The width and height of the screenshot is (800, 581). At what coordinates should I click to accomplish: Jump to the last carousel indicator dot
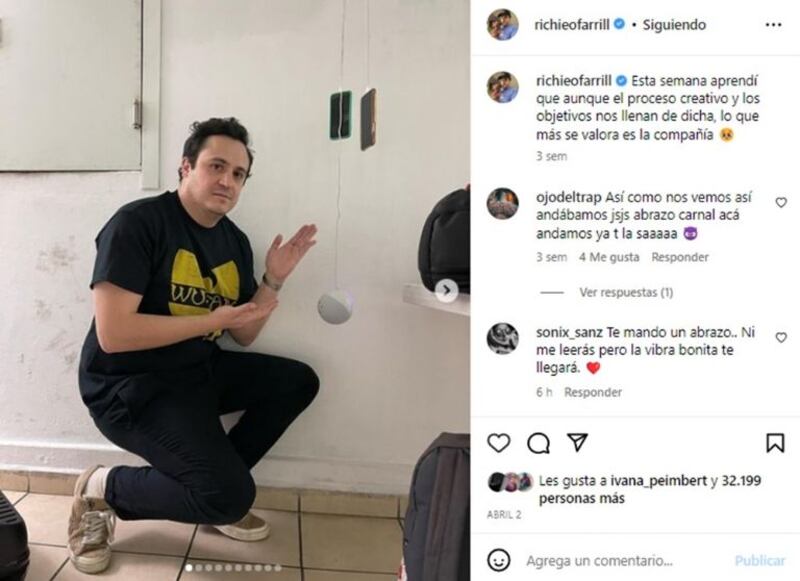click(x=278, y=567)
